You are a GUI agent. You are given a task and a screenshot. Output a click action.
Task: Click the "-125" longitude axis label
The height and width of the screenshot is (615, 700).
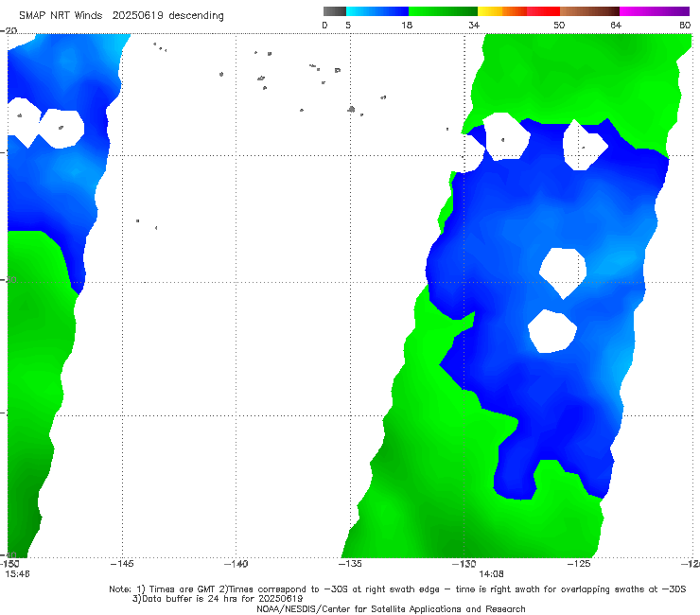579,564
